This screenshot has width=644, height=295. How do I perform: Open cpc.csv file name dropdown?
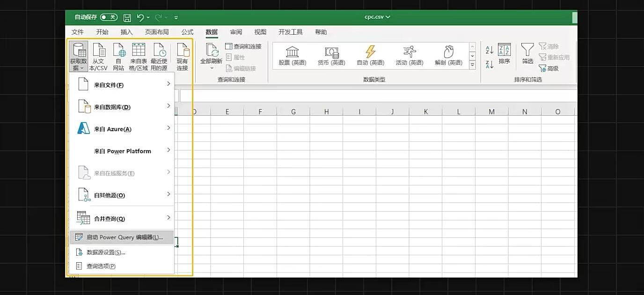[x=377, y=17]
